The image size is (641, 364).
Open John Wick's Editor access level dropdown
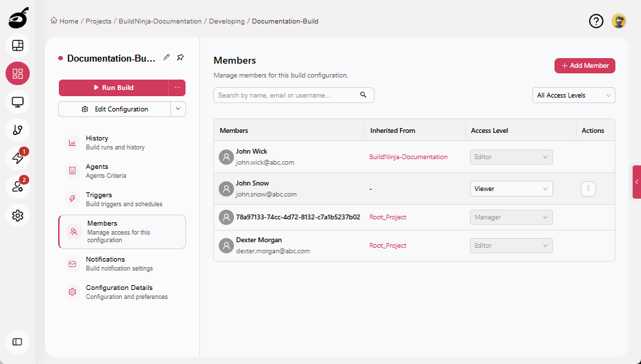[512, 157]
